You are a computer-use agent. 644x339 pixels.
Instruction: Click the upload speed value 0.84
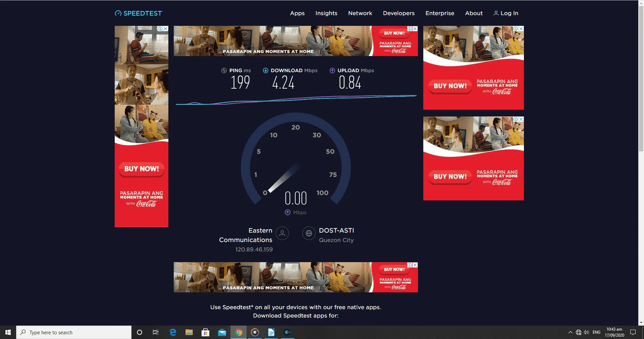[350, 83]
